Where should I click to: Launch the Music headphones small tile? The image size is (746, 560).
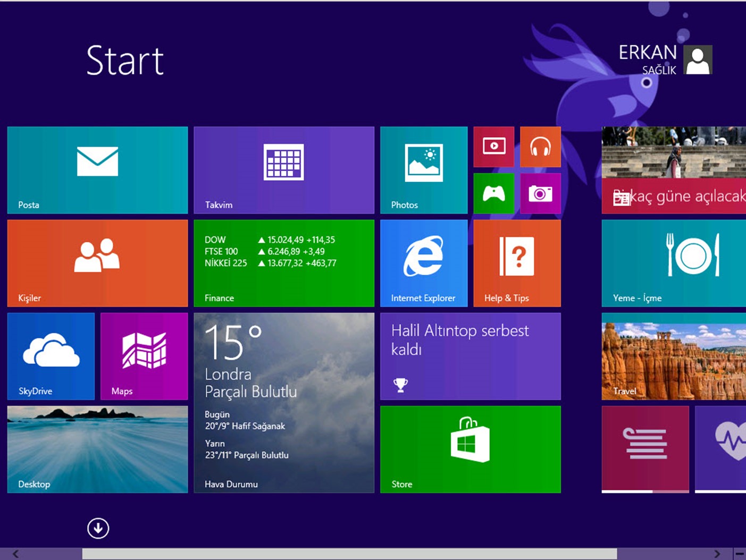point(540,147)
